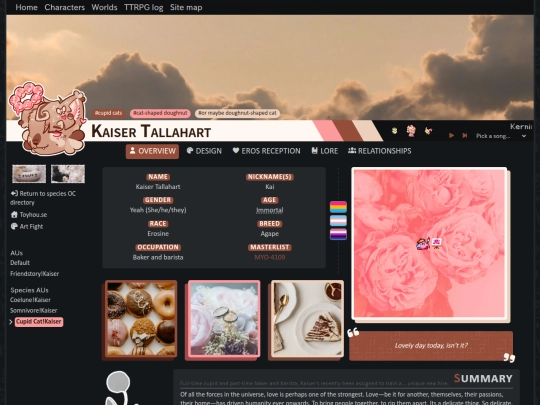
Task: Click the 'Lovely day today, isn't it?' quote
Action: pyautogui.click(x=431, y=346)
